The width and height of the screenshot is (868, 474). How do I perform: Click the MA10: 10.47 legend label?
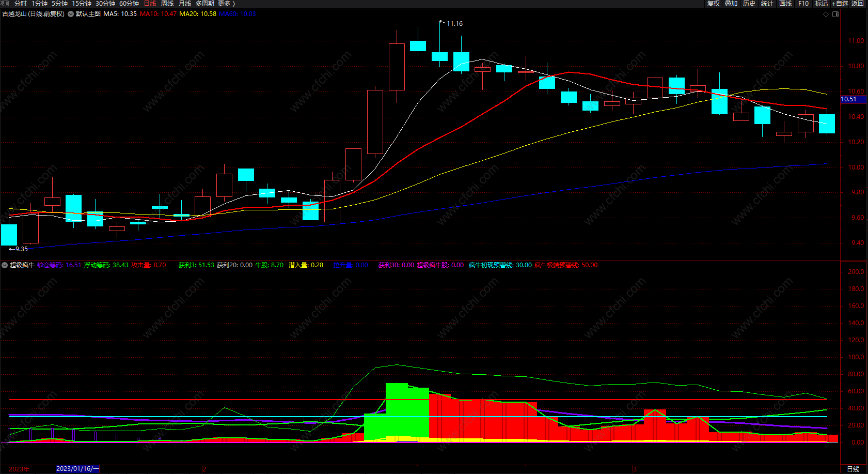pyautogui.click(x=158, y=14)
